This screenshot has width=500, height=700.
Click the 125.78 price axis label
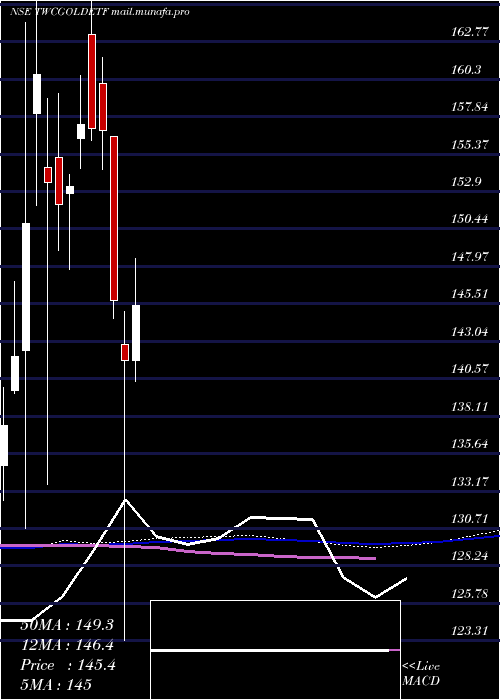pos(468,594)
